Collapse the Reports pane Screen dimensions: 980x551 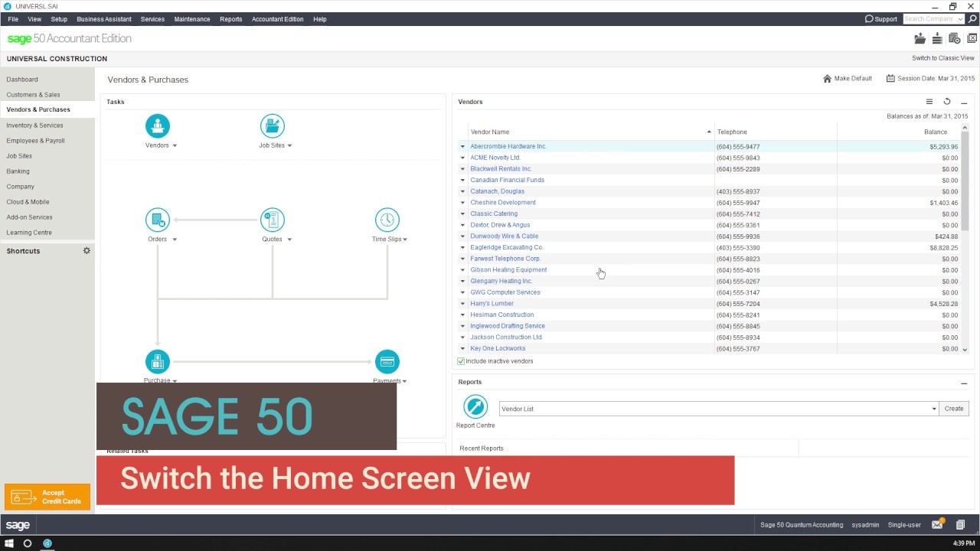point(964,383)
